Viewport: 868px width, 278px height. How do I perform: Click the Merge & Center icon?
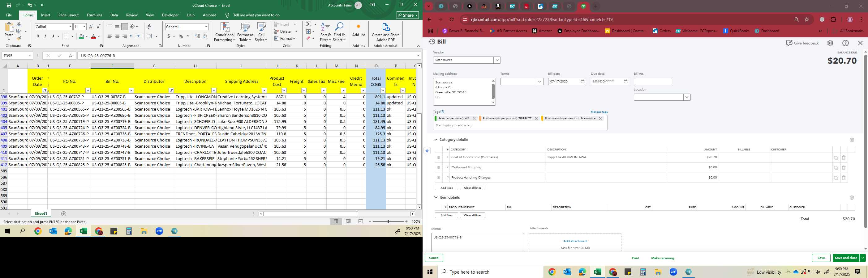[150, 36]
